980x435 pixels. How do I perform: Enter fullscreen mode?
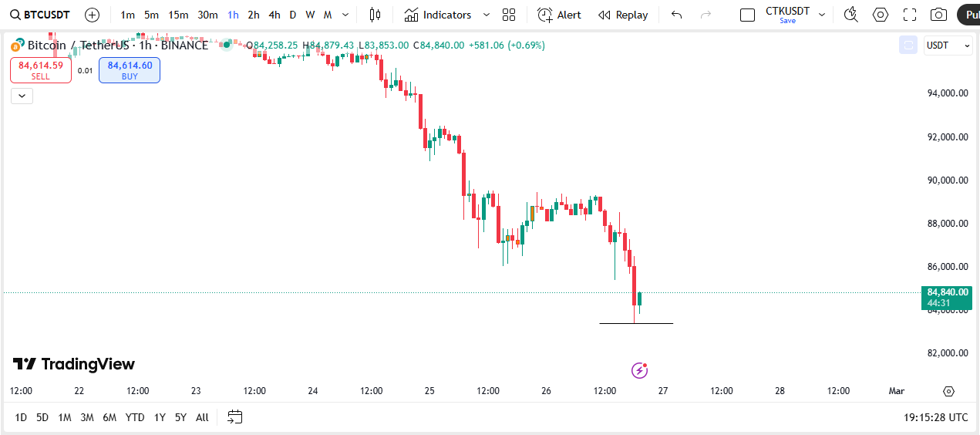click(909, 15)
